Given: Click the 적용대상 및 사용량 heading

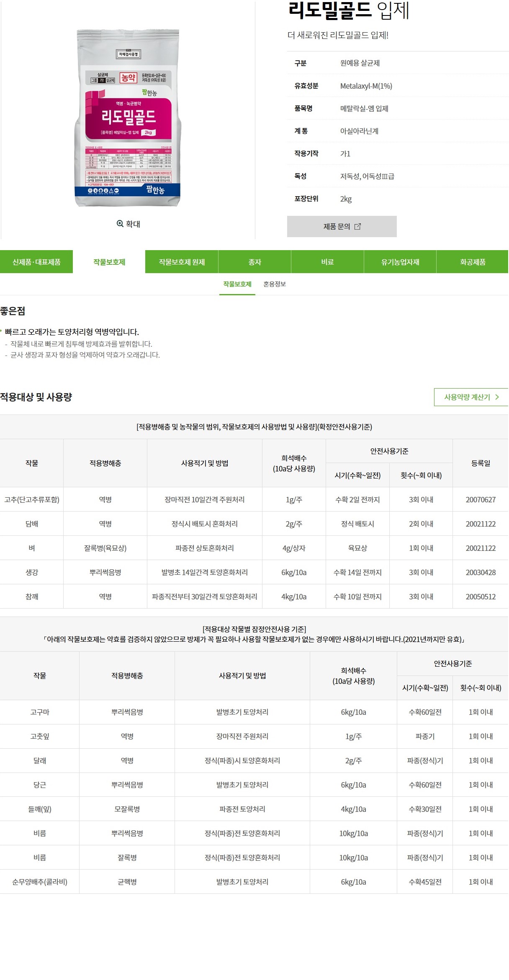Looking at the screenshot, I should click(x=36, y=397).
